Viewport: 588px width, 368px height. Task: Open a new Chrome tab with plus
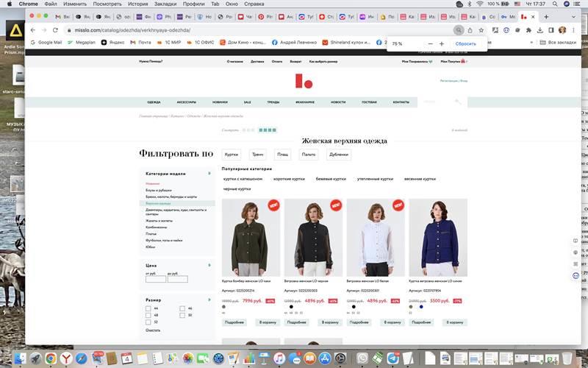pyautogui.click(x=545, y=16)
